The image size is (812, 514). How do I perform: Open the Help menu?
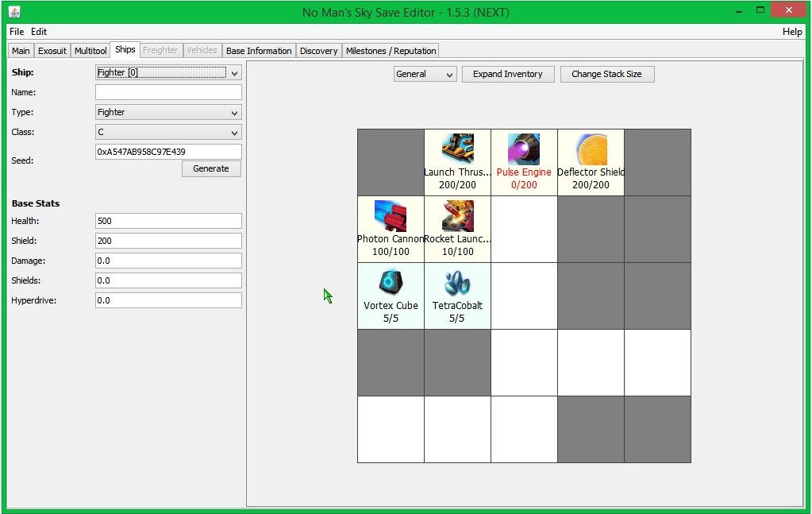point(792,32)
